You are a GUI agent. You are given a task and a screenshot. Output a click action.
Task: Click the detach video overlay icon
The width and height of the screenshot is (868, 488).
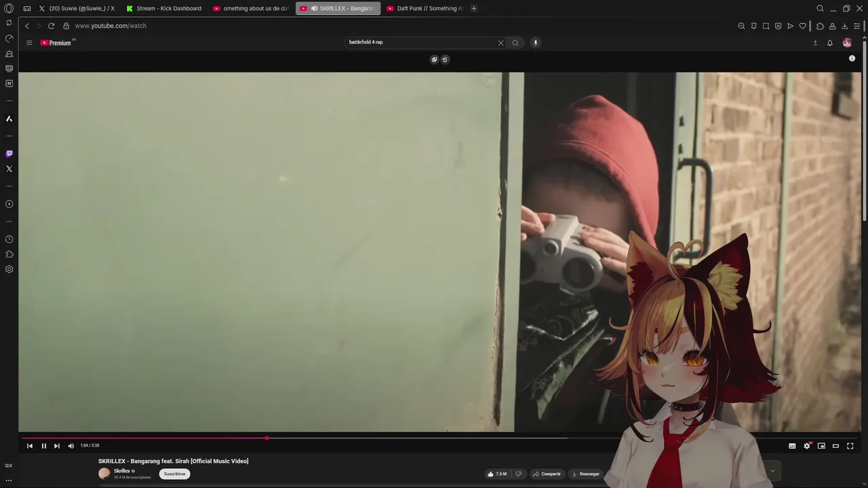coord(445,60)
